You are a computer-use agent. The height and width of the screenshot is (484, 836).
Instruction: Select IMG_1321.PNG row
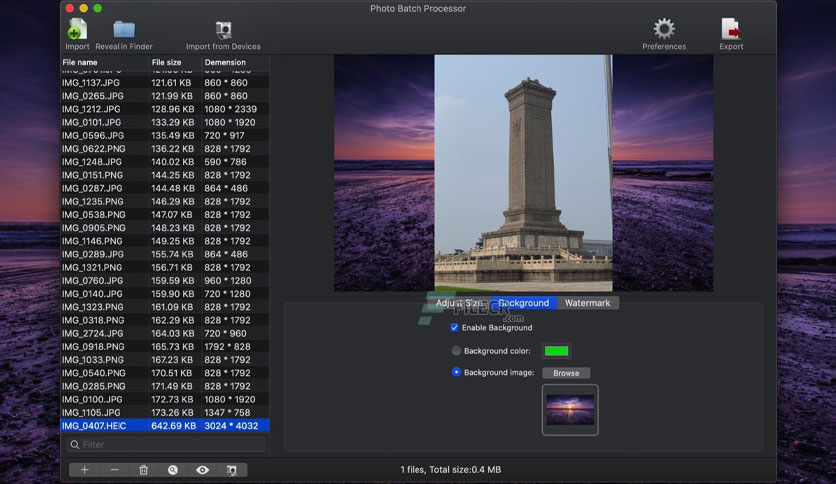(165, 268)
